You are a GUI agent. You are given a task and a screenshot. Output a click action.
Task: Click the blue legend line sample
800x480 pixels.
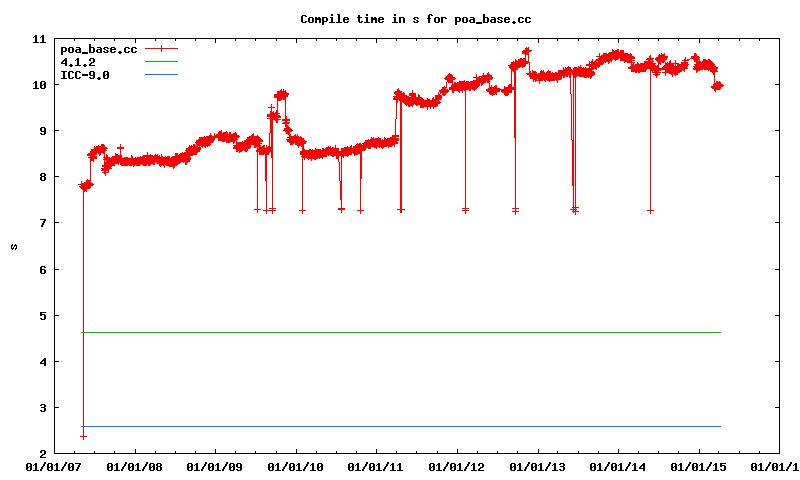[x=161, y=75]
